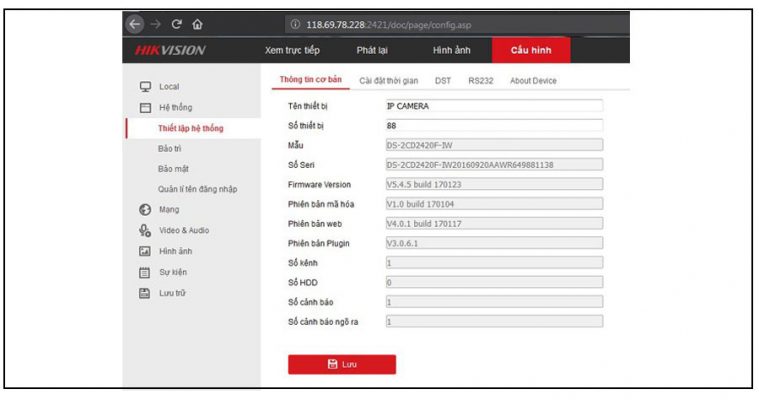Click the Mạng globe icon

144,210
